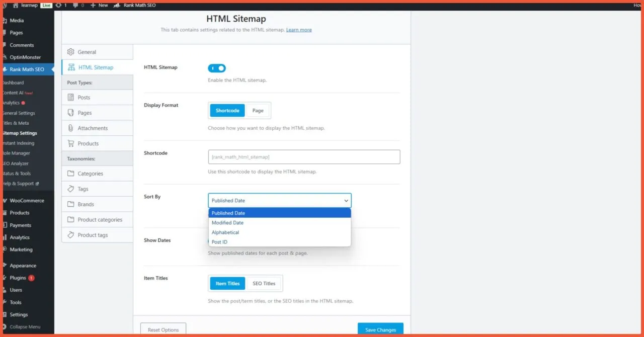The height and width of the screenshot is (337, 644).
Task: Select the Posts icon under Post Types
Action: click(70, 97)
